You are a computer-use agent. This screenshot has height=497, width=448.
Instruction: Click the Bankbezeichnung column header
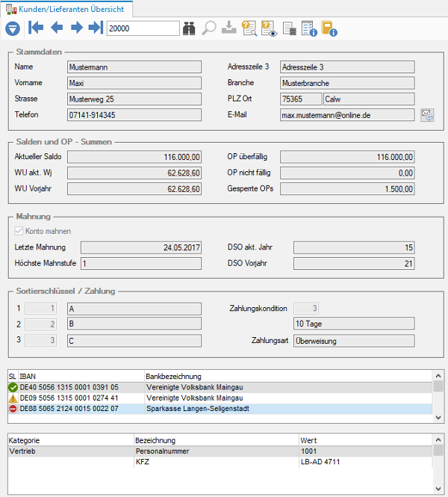pos(288,377)
